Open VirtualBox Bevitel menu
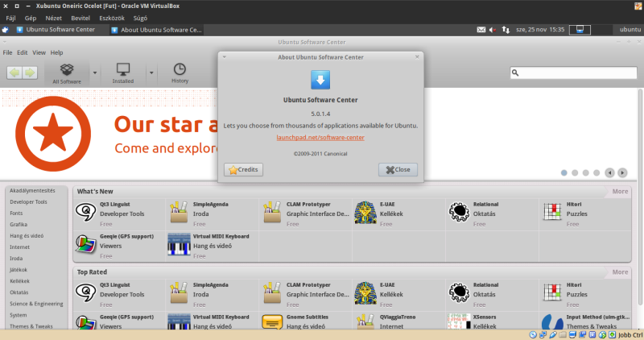644x340 pixels. 80,18
